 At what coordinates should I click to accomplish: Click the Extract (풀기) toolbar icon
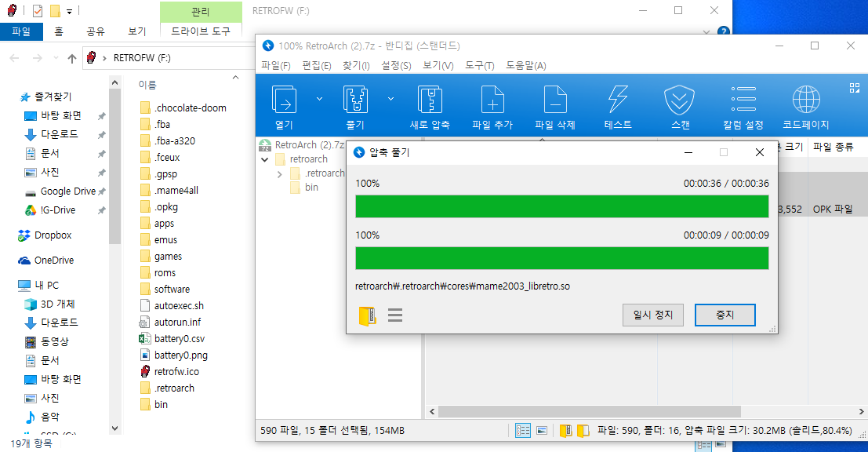tap(355, 100)
